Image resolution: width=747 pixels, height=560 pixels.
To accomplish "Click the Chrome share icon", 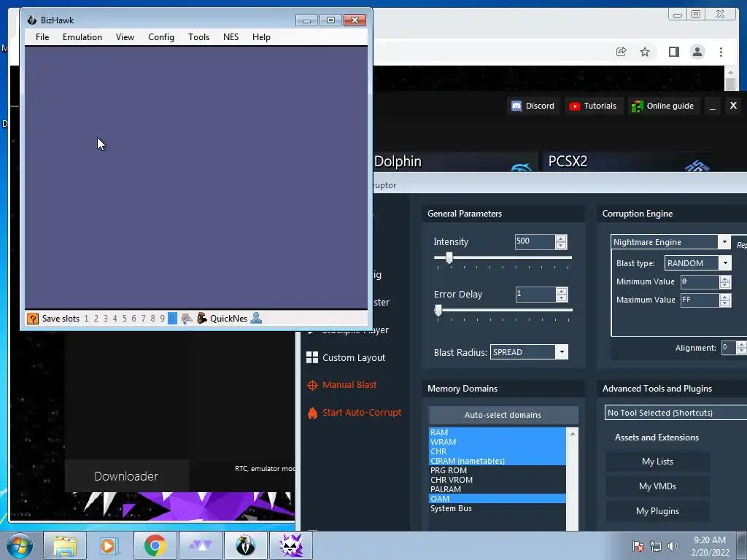I will 622,52.
